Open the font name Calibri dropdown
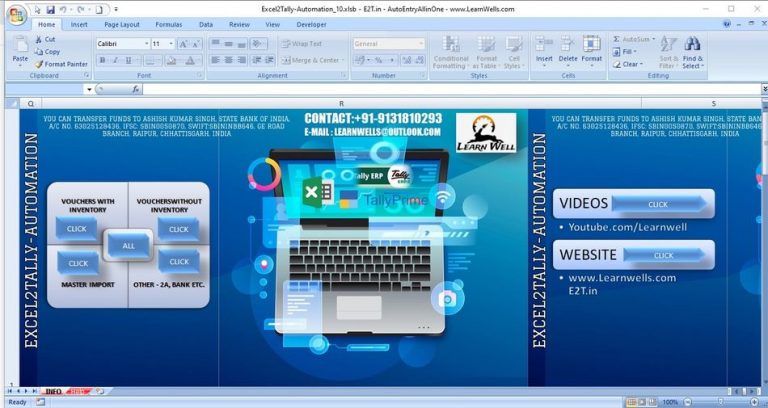768x408 pixels. point(146,44)
